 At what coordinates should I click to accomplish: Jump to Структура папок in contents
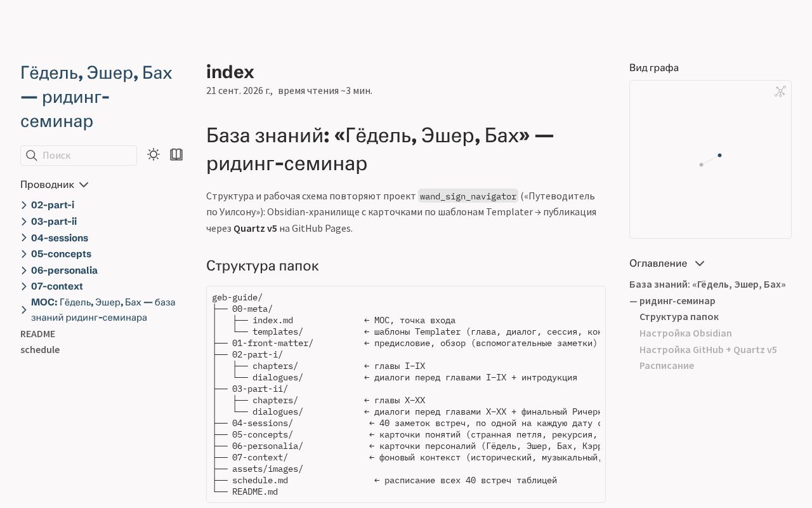pos(679,317)
